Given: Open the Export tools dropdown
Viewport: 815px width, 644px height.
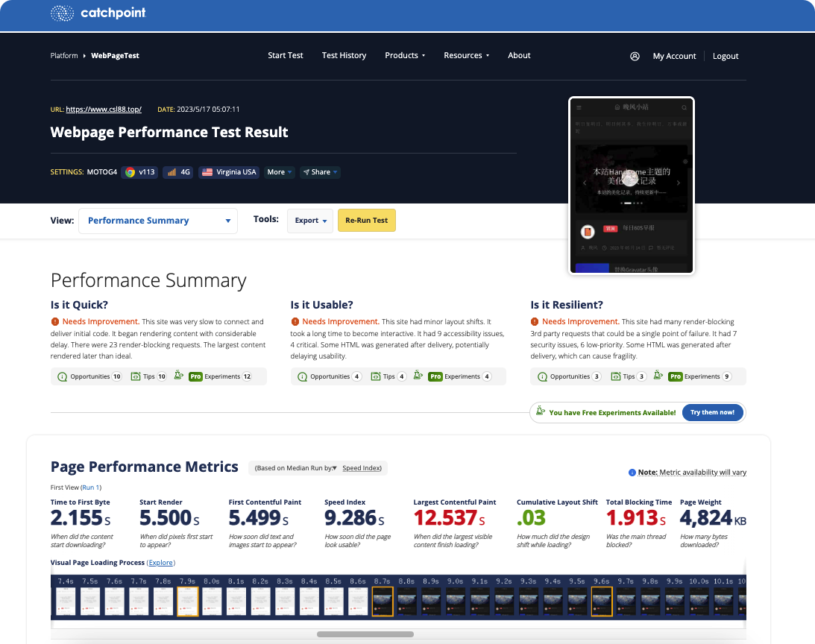Looking at the screenshot, I should pos(310,221).
